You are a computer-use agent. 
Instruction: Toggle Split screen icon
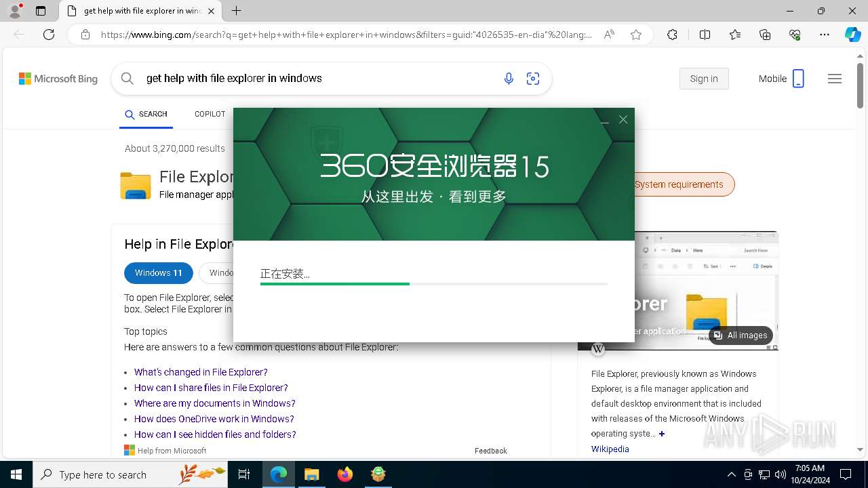(x=705, y=35)
